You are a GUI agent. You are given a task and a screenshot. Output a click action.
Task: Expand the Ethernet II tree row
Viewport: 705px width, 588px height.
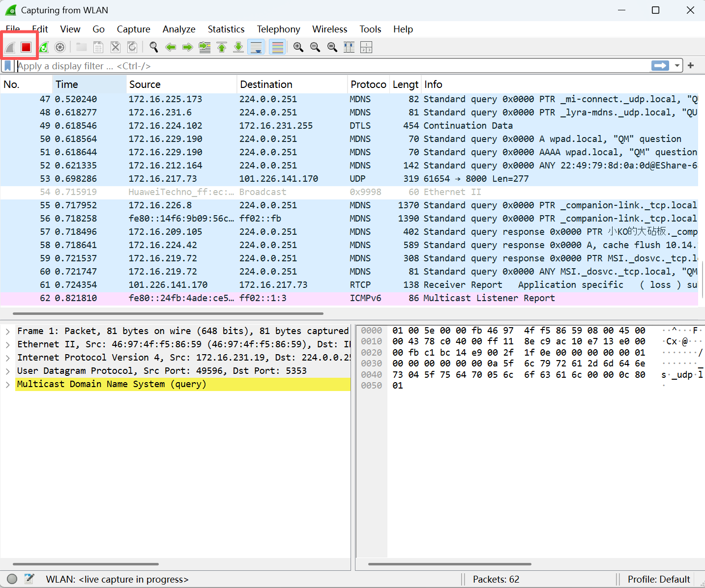click(8, 344)
